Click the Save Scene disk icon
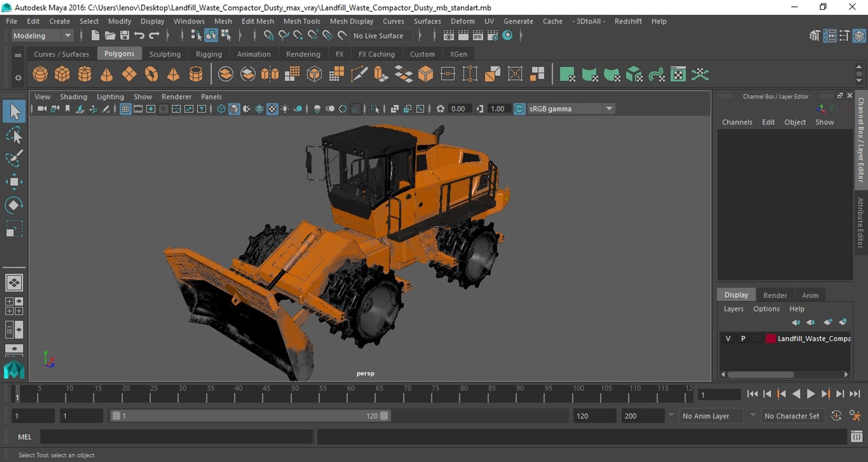 click(125, 35)
